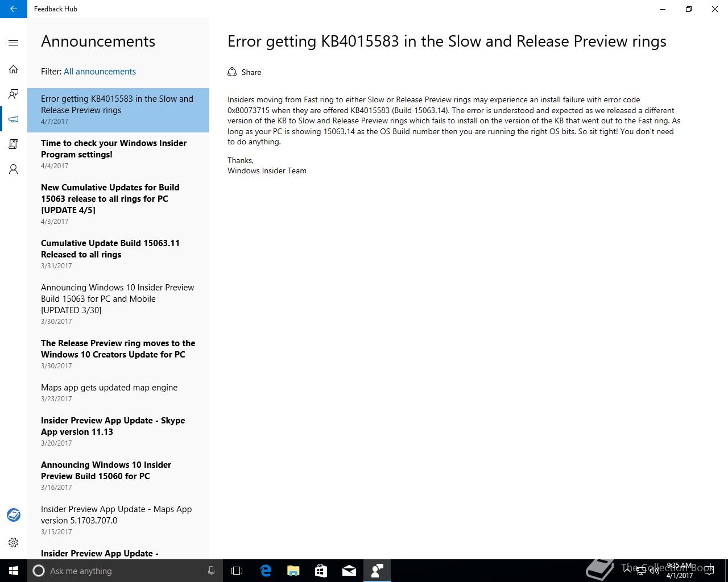Click the Share label text

click(251, 72)
